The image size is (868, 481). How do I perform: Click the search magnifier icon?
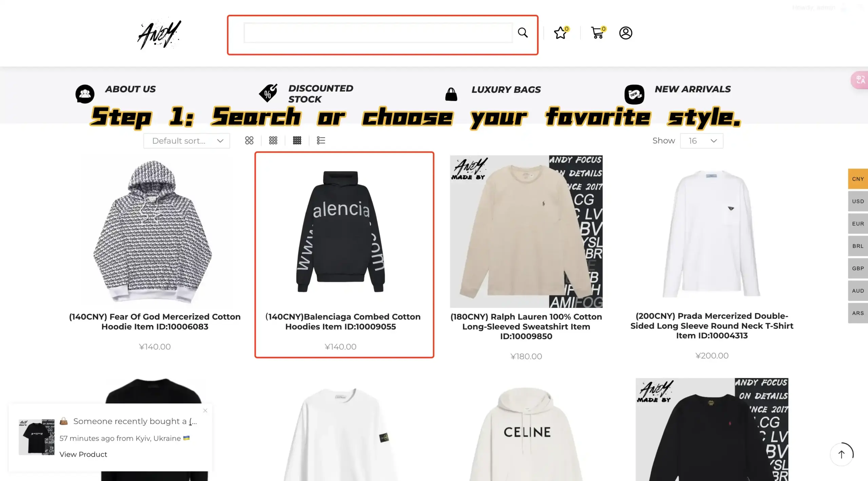point(522,33)
